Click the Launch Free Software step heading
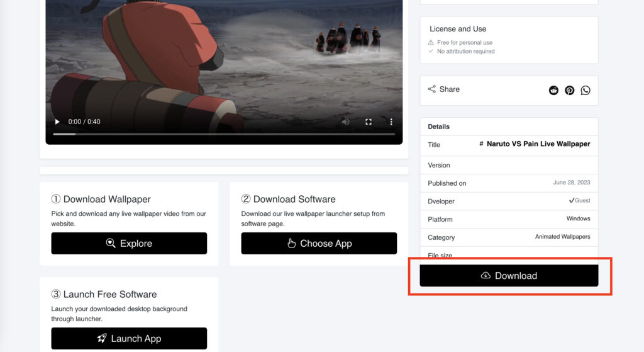Screen dimensions: 644x352 pos(104,295)
